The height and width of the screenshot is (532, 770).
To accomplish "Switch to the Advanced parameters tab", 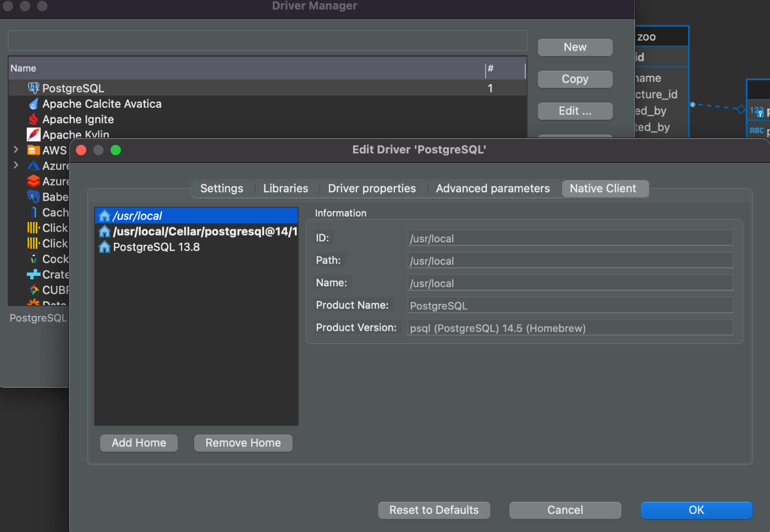I will pos(493,189).
